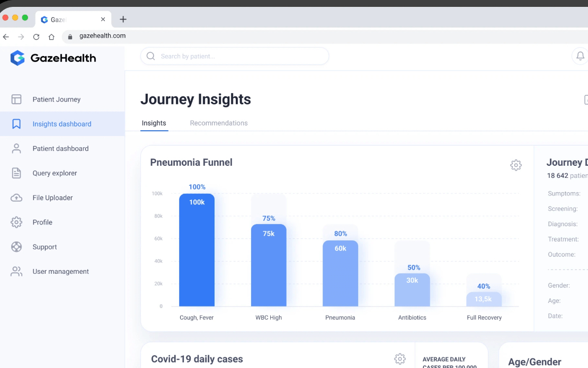Open User management menu item
The width and height of the screenshot is (588, 368).
(63, 271)
